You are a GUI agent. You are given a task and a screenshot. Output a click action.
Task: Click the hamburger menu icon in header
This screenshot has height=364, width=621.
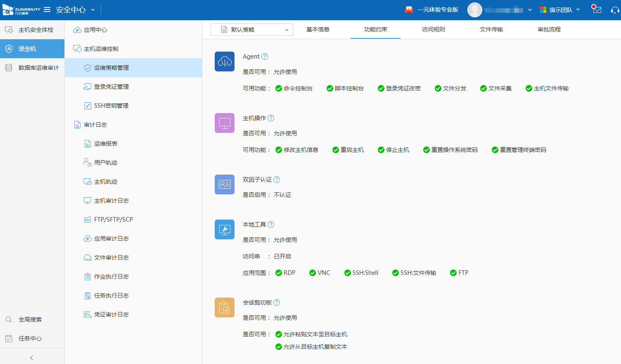click(47, 9)
